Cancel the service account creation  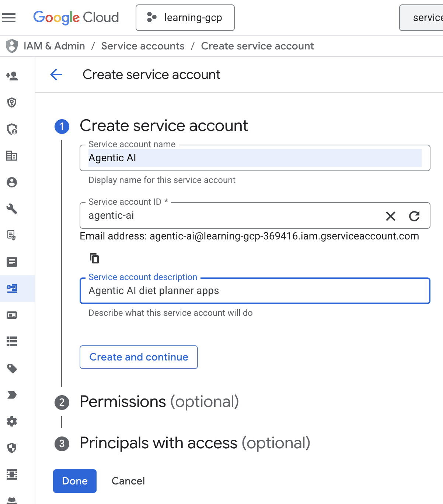coord(128,481)
